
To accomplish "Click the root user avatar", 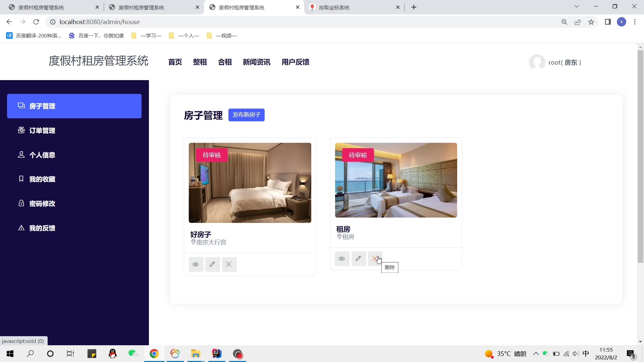I will pos(537,62).
